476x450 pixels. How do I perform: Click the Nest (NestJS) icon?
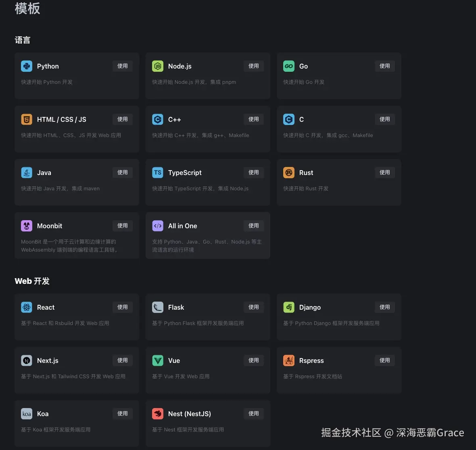[x=158, y=414]
